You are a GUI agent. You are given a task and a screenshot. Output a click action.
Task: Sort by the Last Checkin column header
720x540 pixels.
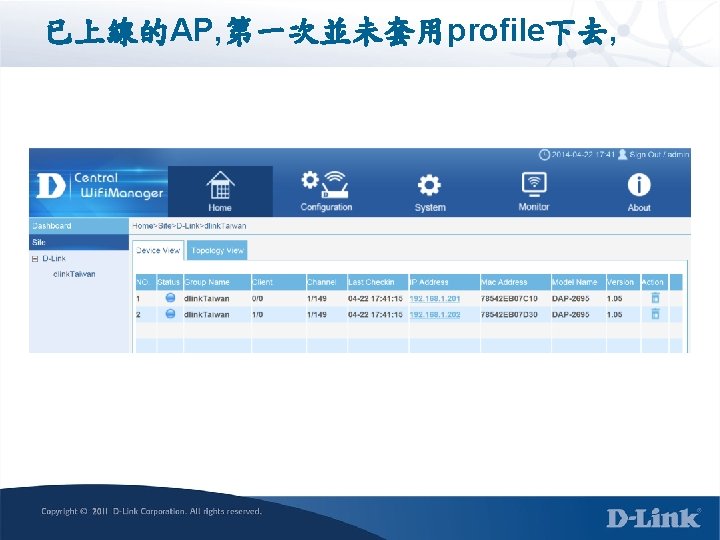378,282
